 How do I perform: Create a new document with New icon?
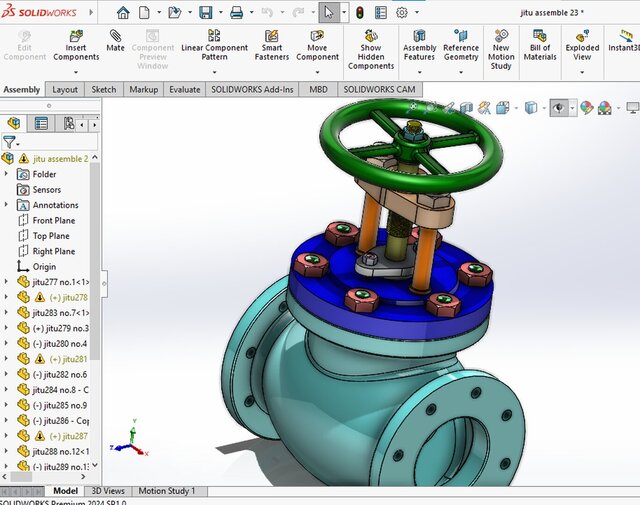[x=144, y=13]
